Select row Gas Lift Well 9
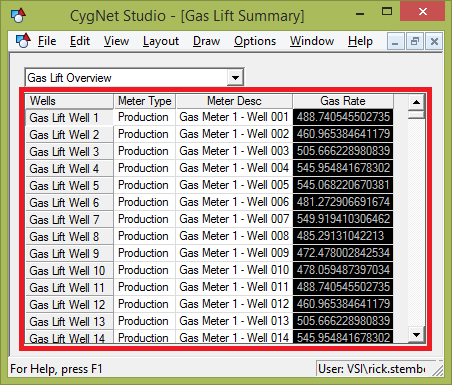Screen dimensions: 452x385 coord(69,254)
